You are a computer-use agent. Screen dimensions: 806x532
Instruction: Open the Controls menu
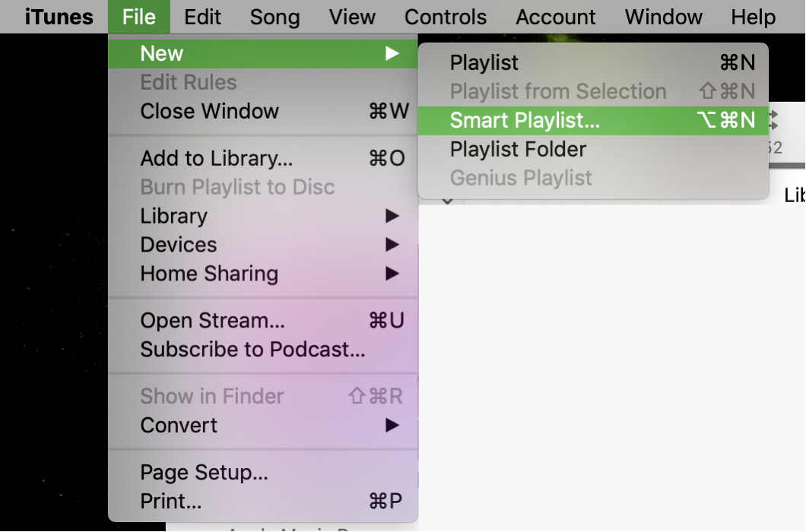click(x=445, y=17)
